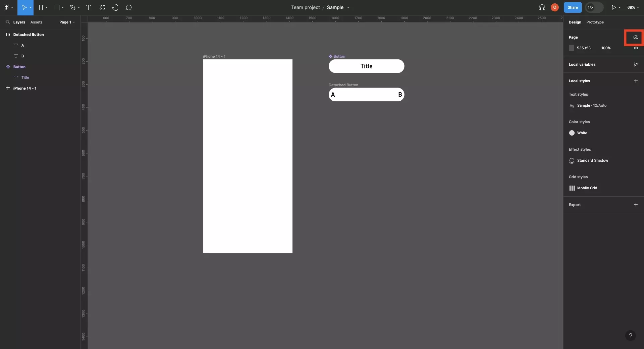644x349 pixels.
Task: Open the 68% zoom dropdown
Action: coord(633,7)
